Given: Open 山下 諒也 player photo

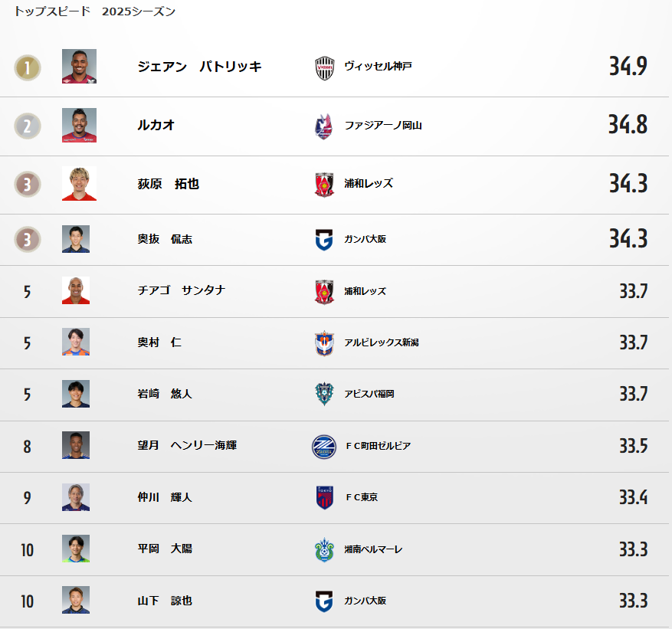Looking at the screenshot, I should pos(76,600).
